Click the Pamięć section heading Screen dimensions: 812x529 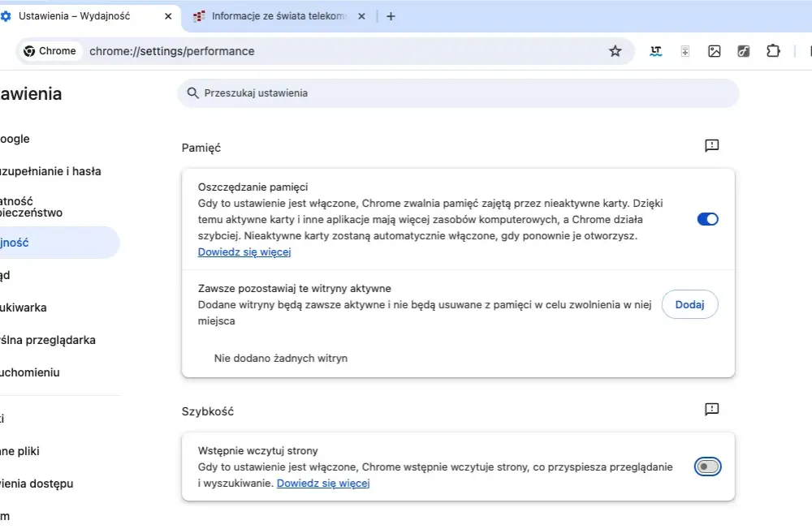201,148
